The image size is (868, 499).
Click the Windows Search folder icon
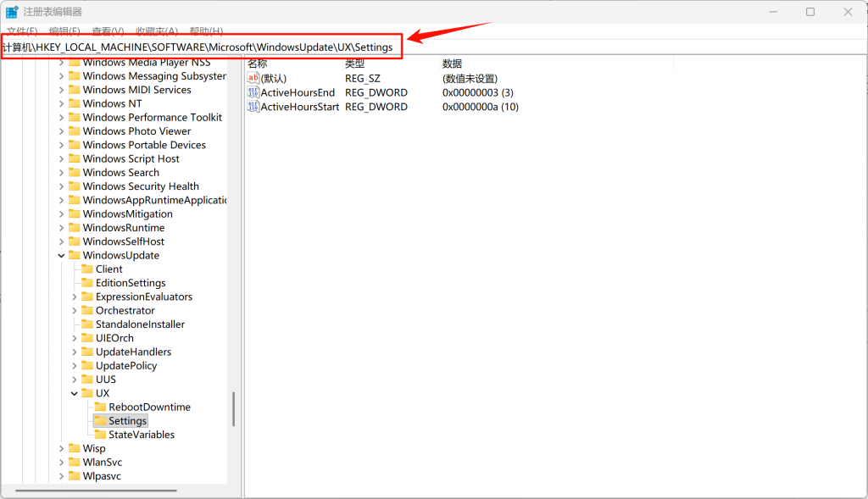click(x=74, y=173)
